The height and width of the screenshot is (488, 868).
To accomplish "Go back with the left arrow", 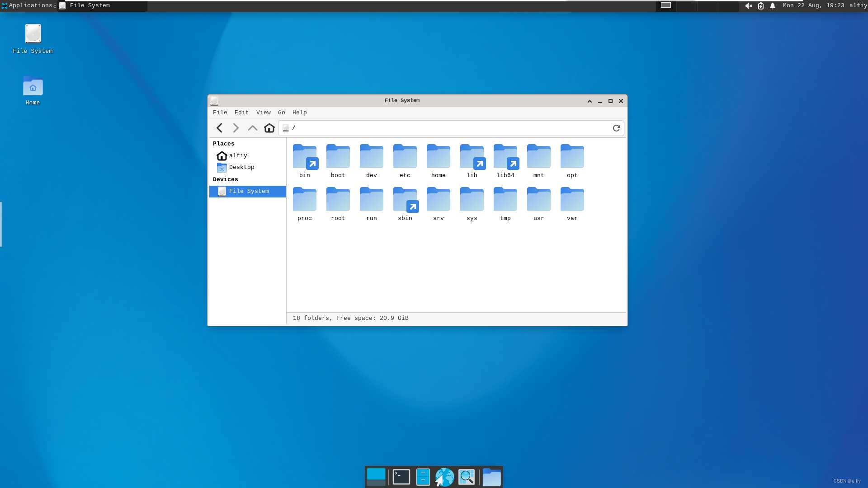I will coord(219,128).
